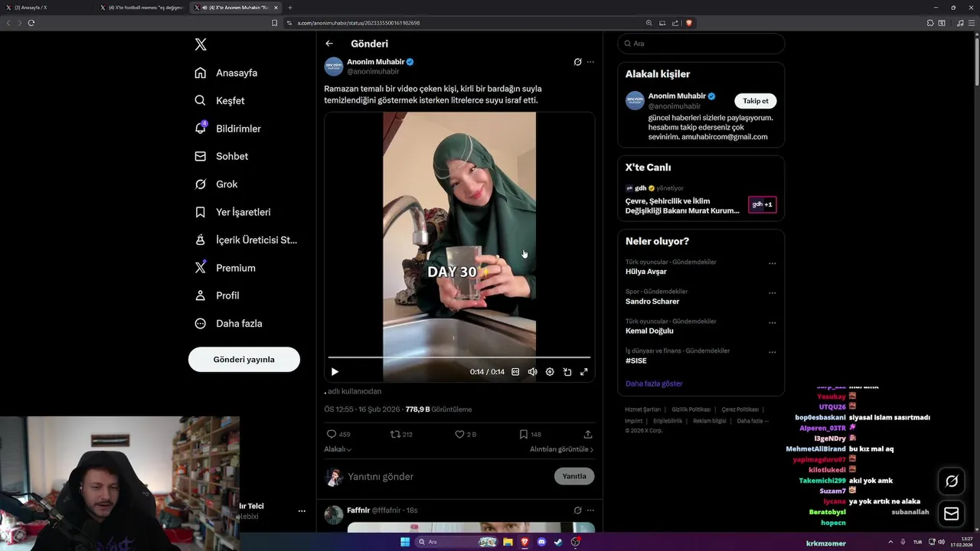Viewport: 980px width, 551px height.
Task: Expand the Alakalı sort dropdown
Action: pos(338,449)
